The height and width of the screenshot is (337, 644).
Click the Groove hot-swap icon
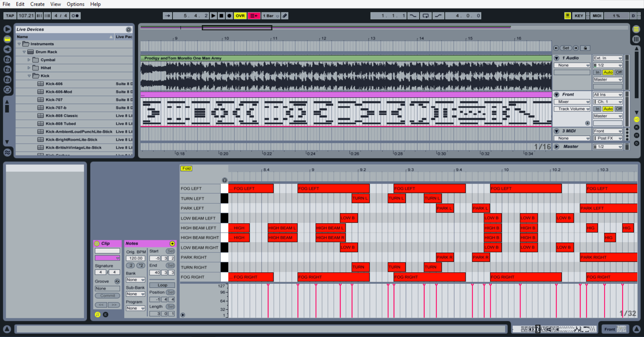click(117, 281)
